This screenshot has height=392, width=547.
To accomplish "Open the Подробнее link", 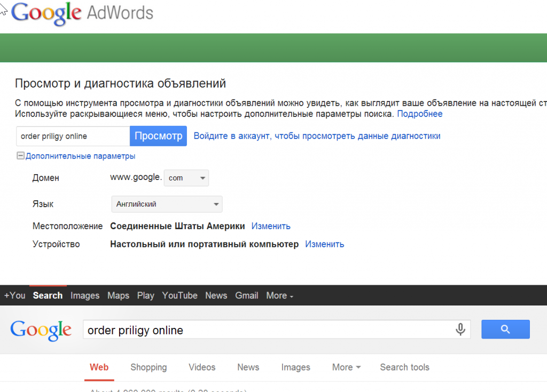I will 420,114.
